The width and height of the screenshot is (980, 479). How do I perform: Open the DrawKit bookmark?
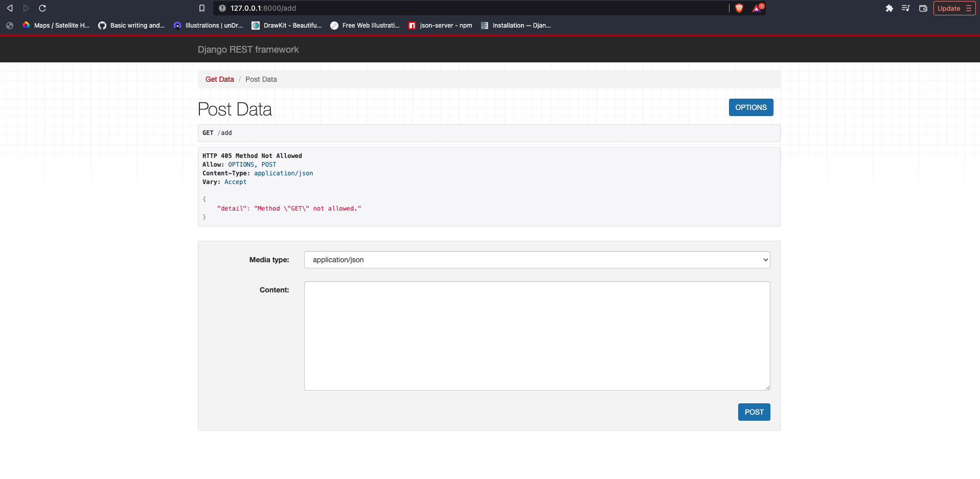point(287,25)
